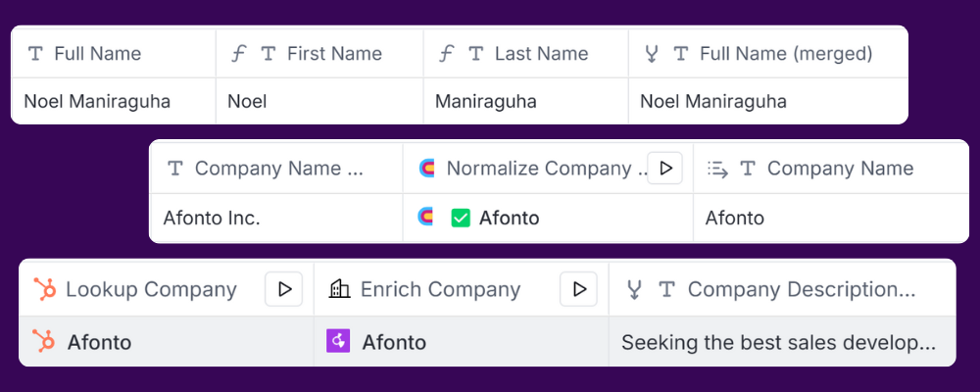Select the Noel Maniraguha Full Name cell
The image size is (980, 392).
click(114, 101)
